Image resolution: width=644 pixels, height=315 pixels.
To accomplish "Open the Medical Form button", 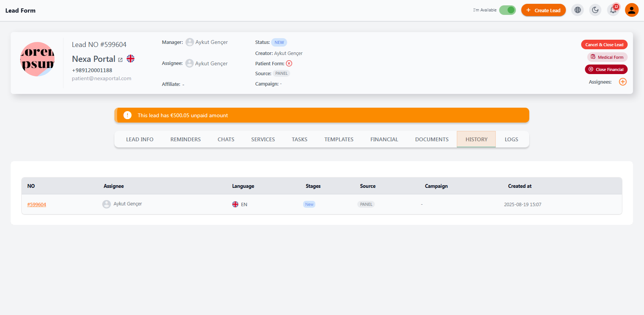I will point(607,57).
